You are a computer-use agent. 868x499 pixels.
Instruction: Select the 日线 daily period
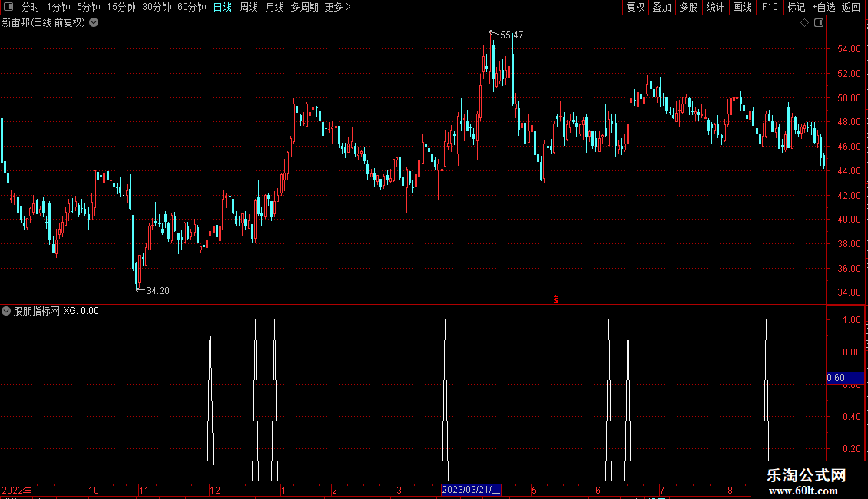click(223, 7)
